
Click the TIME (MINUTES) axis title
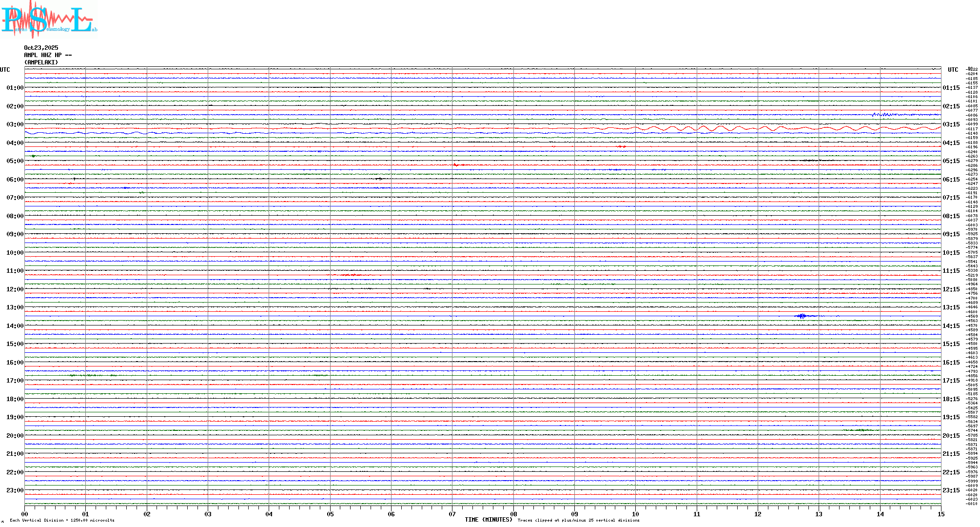(x=488, y=520)
